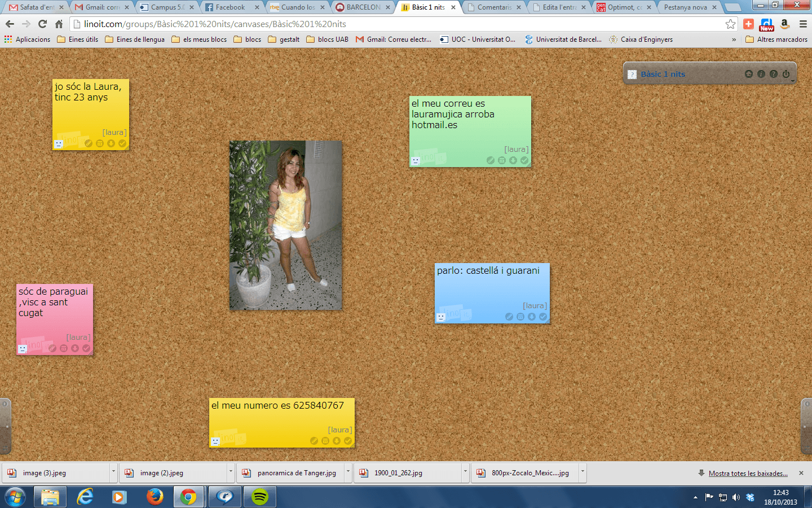812x508 pixels.
Task: Click the home icon in canvas panel
Action: (x=748, y=74)
